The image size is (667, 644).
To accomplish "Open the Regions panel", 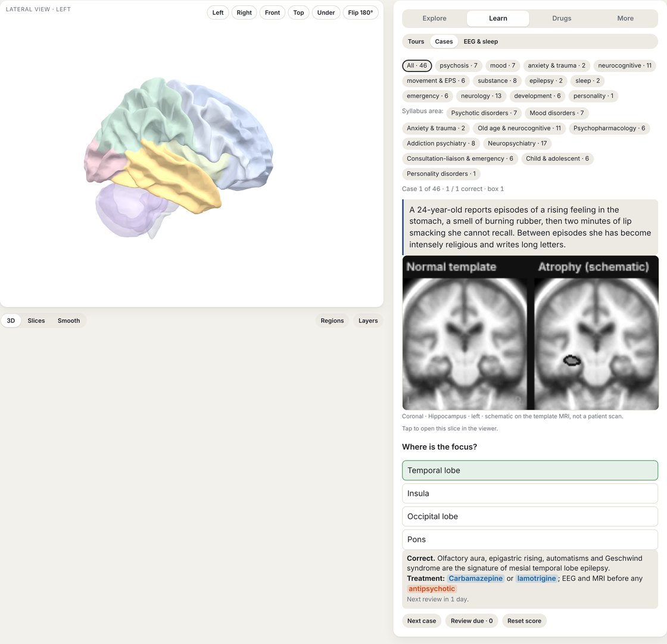I will (332, 321).
